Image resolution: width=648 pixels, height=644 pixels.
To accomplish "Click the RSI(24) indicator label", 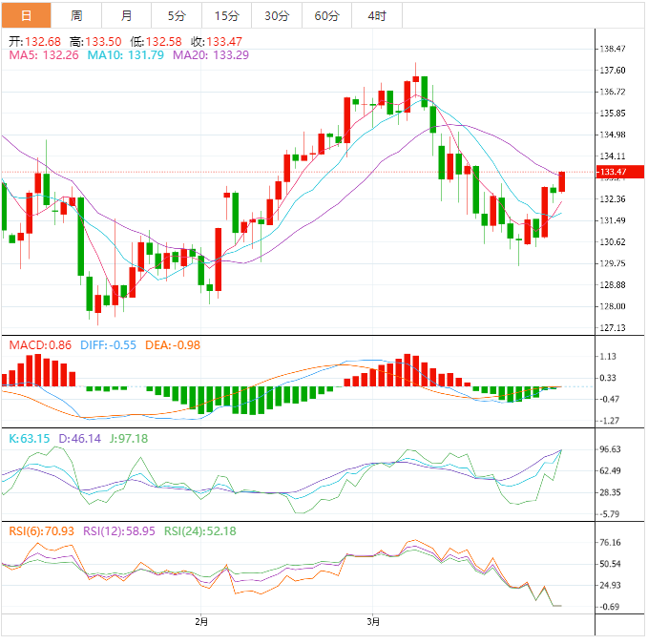I will click(200, 531).
